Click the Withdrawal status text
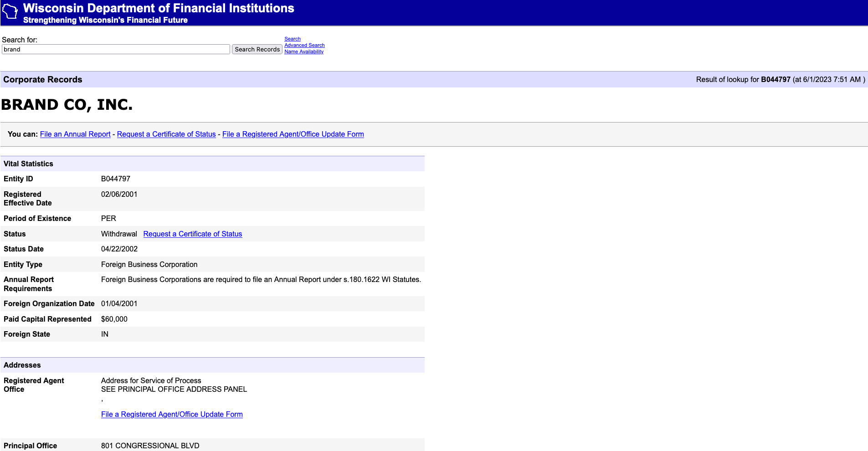The width and height of the screenshot is (868, 451). (x=119, y=234)
